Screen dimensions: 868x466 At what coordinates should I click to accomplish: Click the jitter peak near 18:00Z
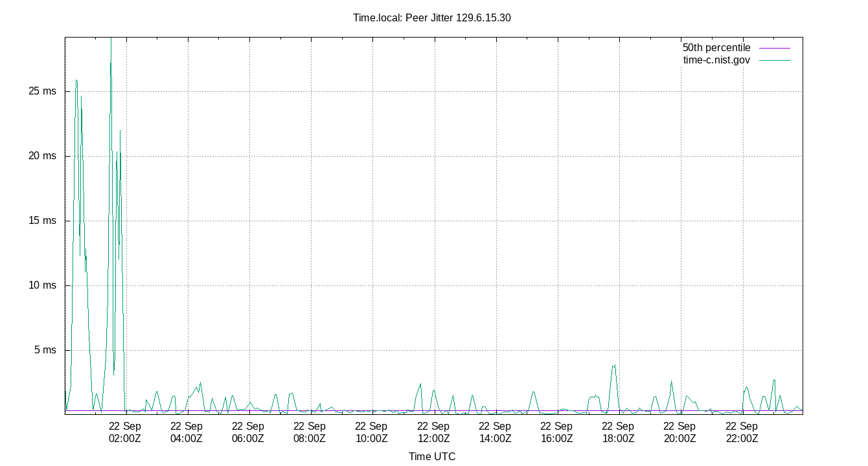click(x=613, y=366)
